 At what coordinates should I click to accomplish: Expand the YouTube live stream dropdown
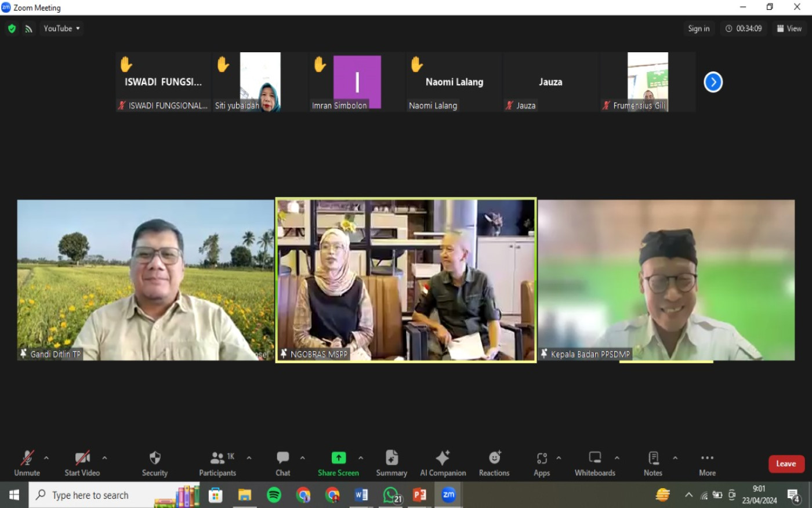[61, 28]
